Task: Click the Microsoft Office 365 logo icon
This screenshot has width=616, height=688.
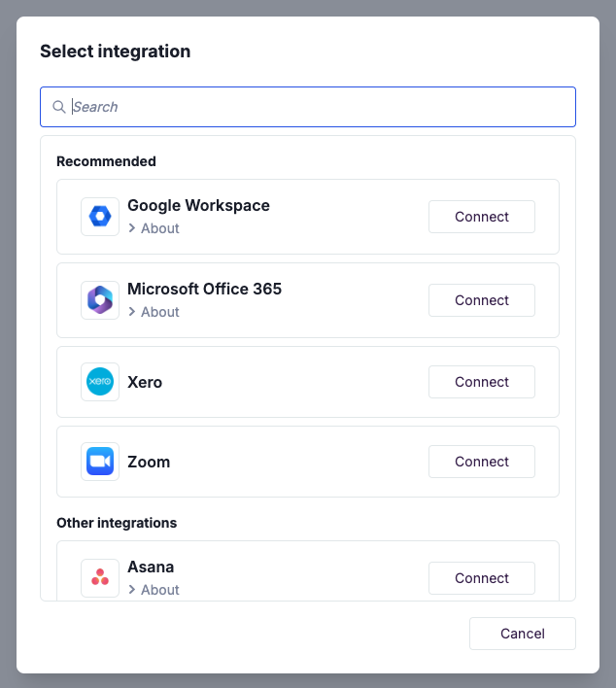Action: (100, 300)
